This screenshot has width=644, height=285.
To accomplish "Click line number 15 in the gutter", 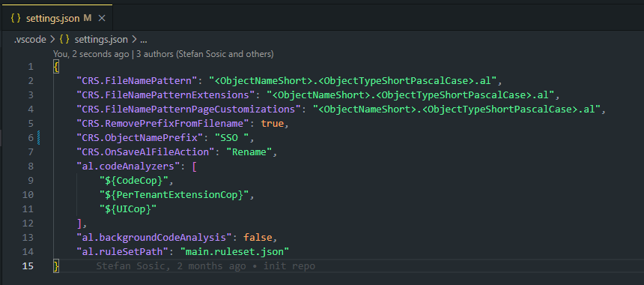I will pyautogui.click(x=28, y=266).
